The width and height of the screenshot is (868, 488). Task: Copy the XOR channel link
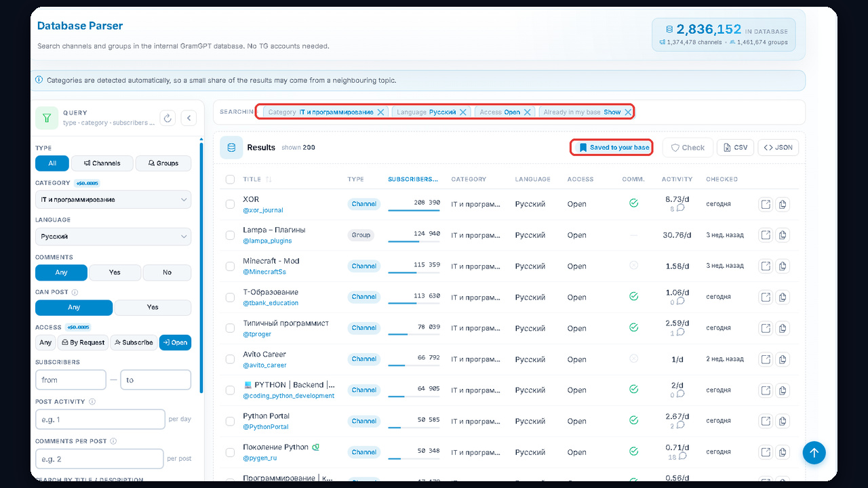coord(783,204)
